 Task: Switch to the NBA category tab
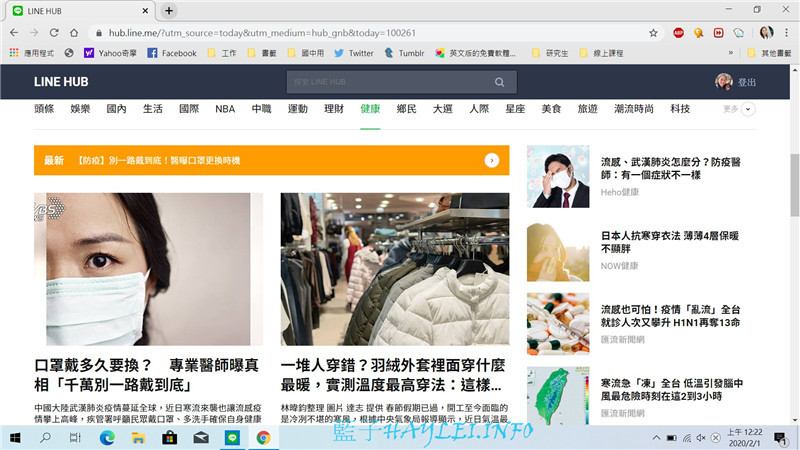coord(225,109)
